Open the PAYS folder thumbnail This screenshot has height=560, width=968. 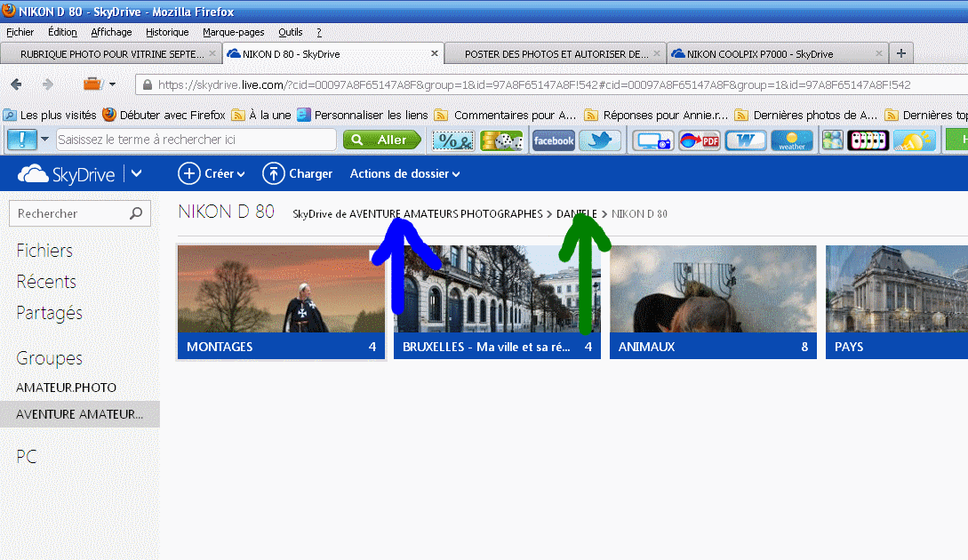pos(897,302)
